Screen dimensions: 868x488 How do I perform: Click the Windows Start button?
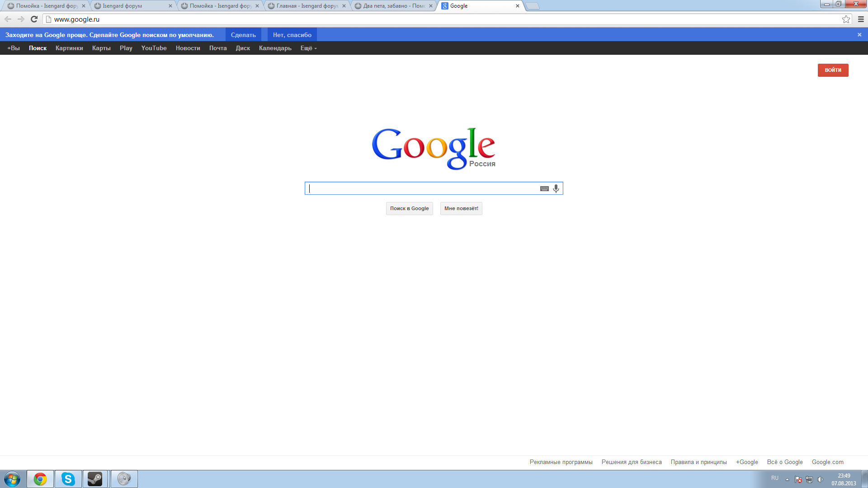tap(10, 479)
